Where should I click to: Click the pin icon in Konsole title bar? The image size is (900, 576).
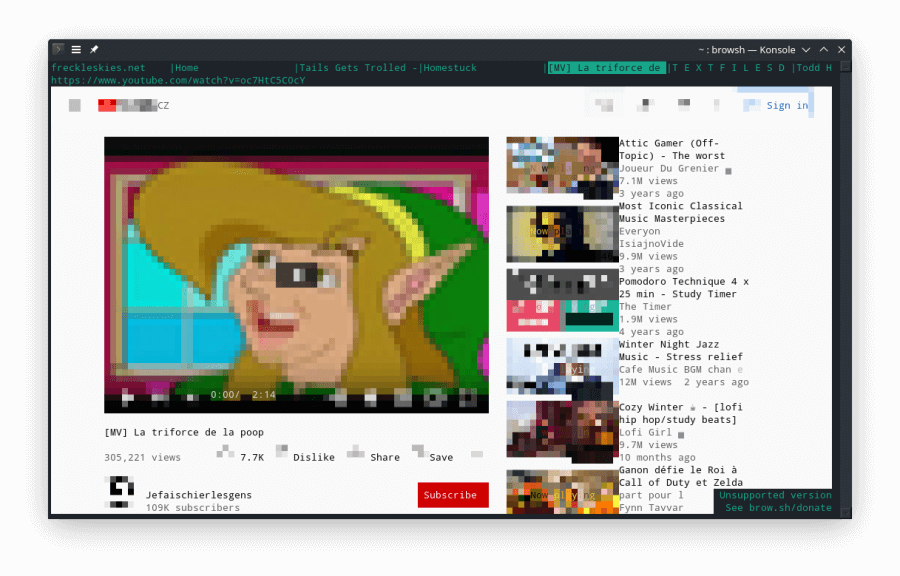94,49
